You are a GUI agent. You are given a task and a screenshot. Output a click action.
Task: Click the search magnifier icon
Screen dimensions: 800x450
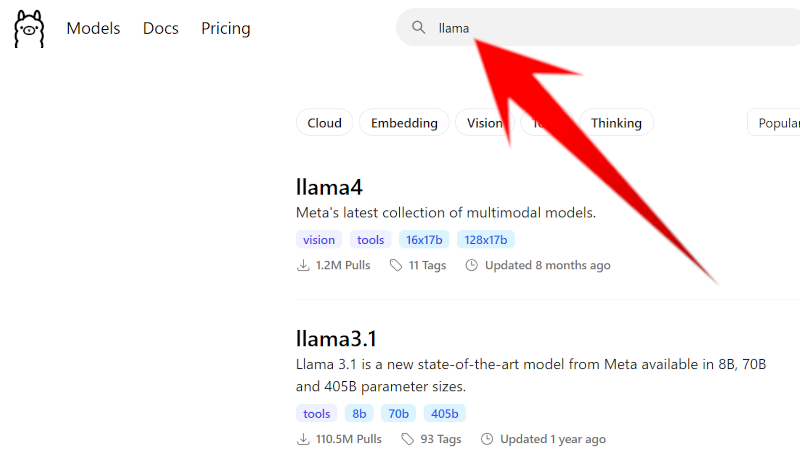(419, 28)
